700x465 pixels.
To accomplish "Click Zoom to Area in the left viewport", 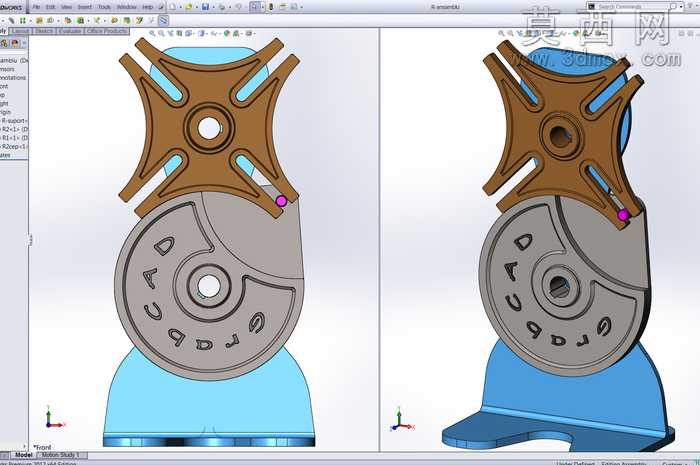I will click(161, 33).
